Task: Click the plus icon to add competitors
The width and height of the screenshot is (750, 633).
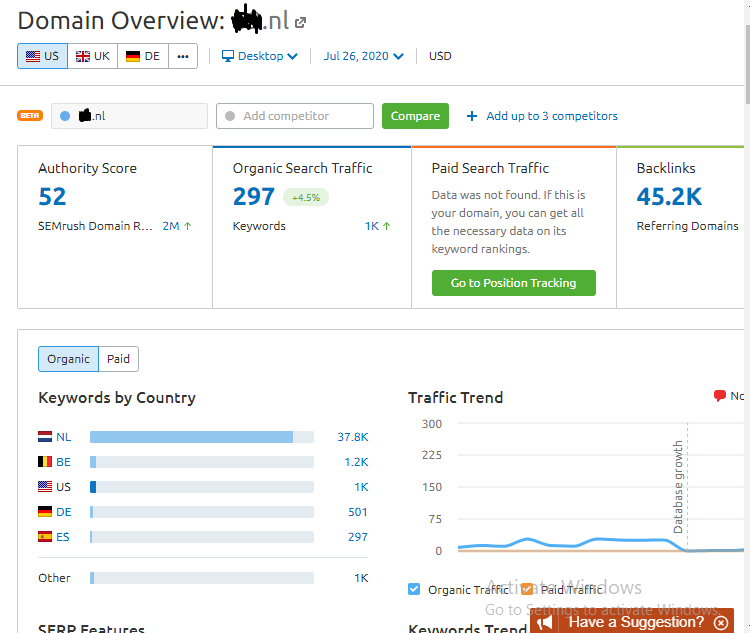Action: (x=472, y=116)
